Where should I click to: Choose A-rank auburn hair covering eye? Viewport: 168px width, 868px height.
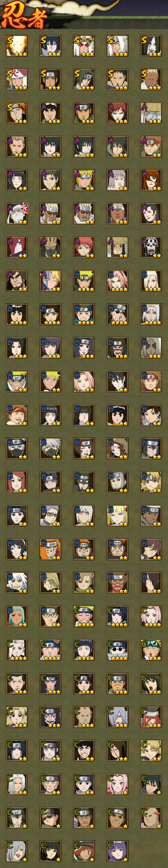point(151,180)
